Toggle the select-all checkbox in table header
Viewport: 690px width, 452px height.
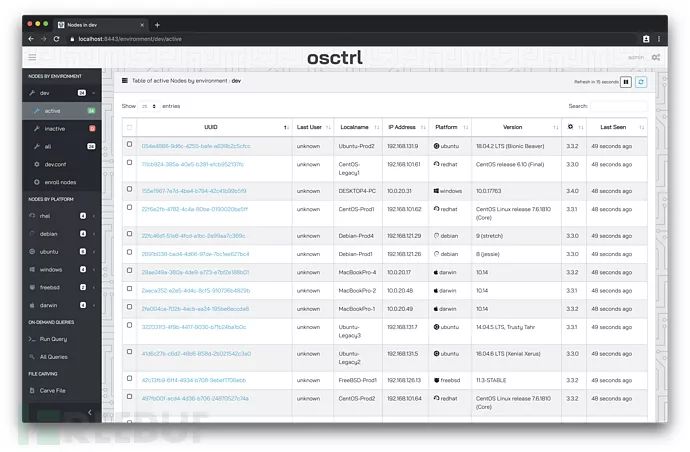coord(129,127)
